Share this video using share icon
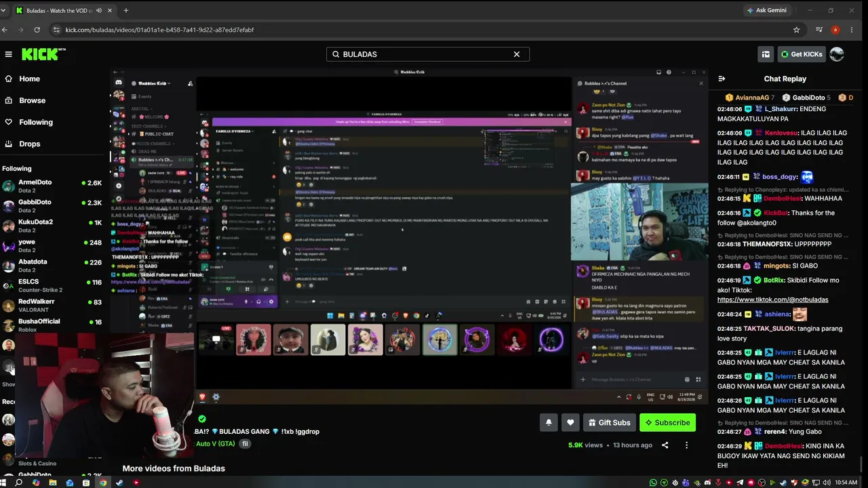Screen dimensions: 868x488 click(x=665, y=445)
